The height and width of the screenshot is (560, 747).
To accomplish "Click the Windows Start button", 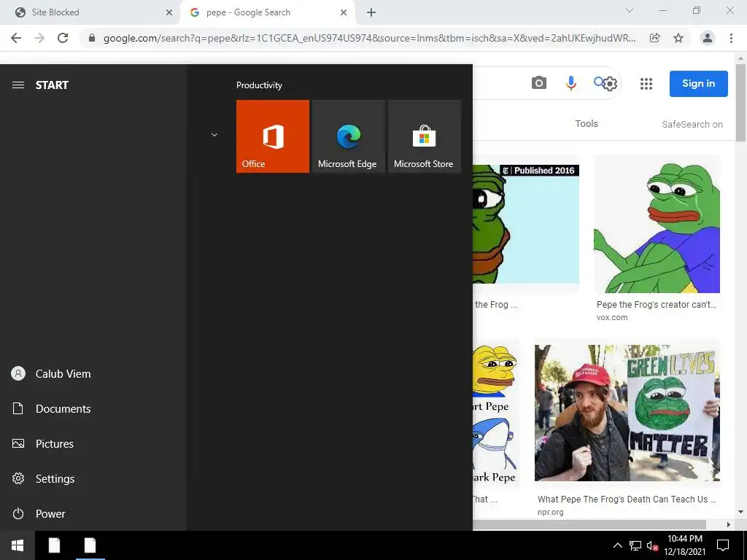I will [x=18, y=545].
